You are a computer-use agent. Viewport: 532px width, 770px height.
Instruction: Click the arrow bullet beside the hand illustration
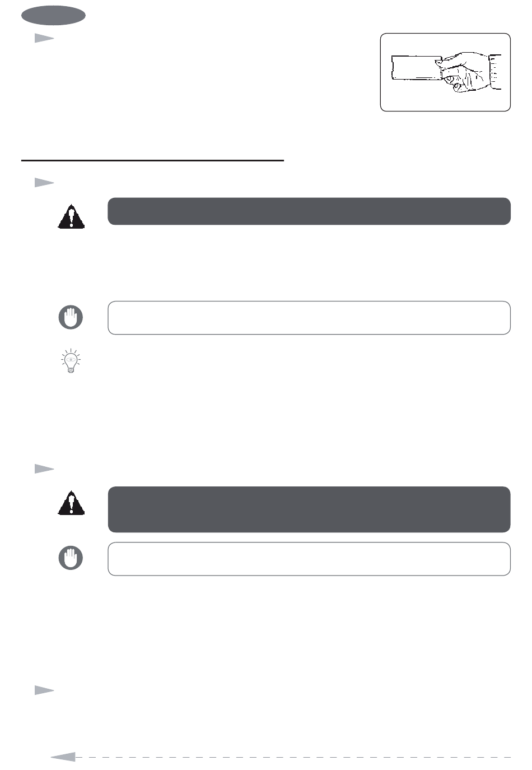point(44,38)
